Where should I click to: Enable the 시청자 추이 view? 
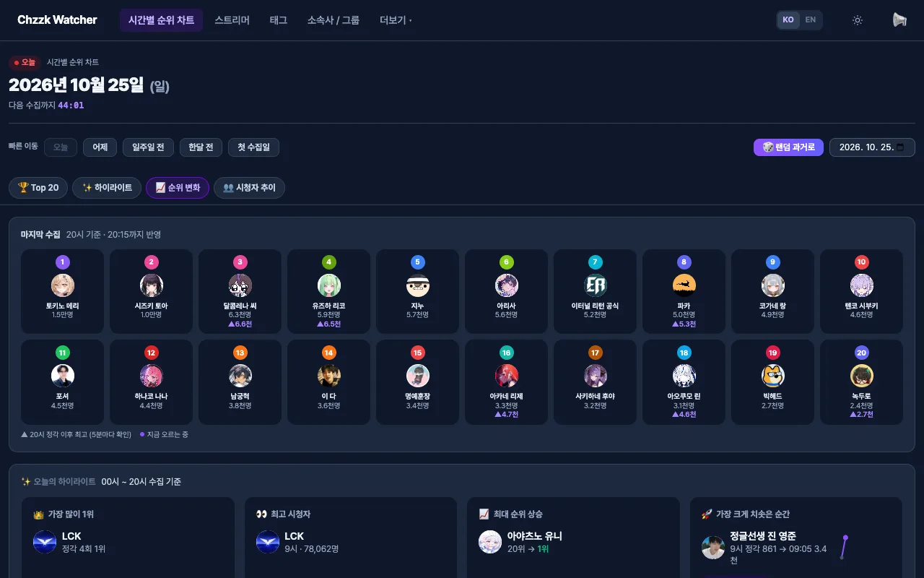(x=249, y=188)
